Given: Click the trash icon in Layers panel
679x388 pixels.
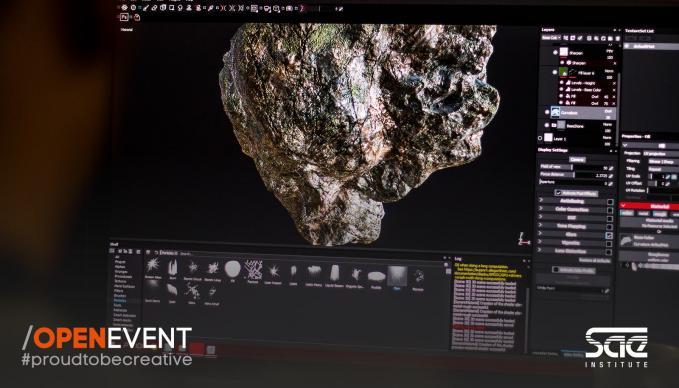Looking at the screenshot, I should (x=618, y=38).
